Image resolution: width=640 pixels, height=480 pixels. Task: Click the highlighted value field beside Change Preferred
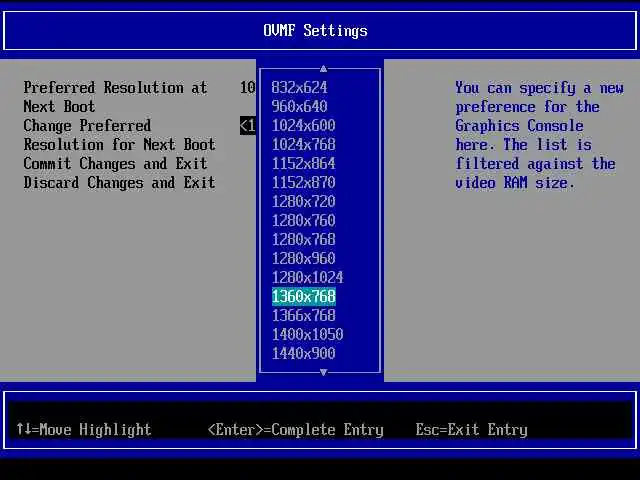click(248, 126)
